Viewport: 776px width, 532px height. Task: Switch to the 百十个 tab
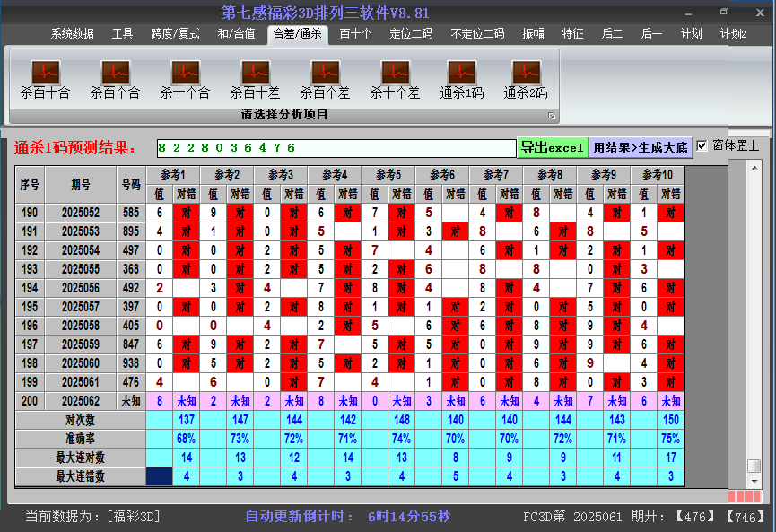point(355,34)
